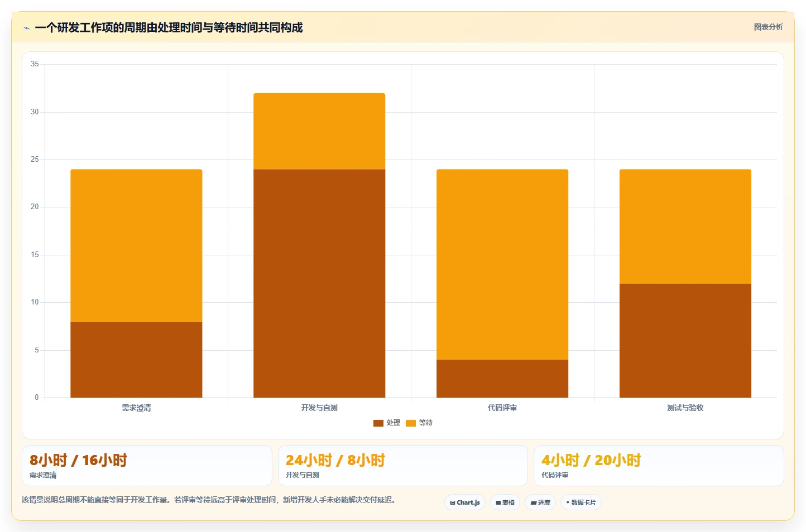Click the 需求澄清 x-axis label
Screen dimensions: 806x532
(x=136, y=408)
